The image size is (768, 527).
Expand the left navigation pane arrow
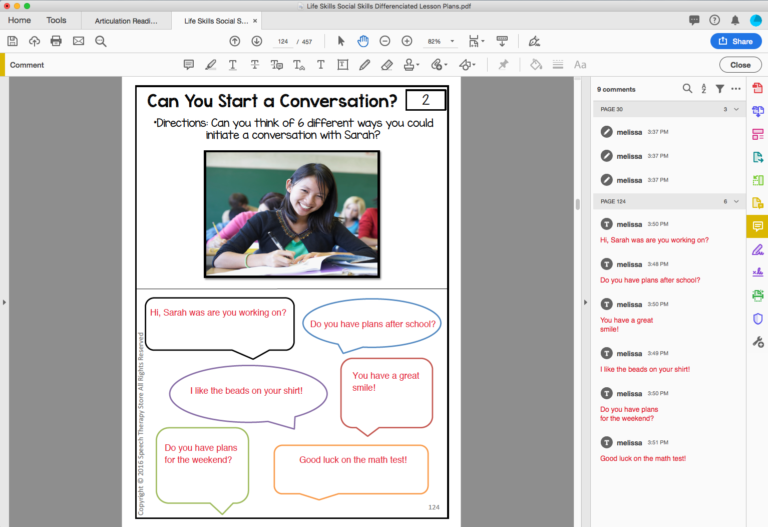click(4, 302)
